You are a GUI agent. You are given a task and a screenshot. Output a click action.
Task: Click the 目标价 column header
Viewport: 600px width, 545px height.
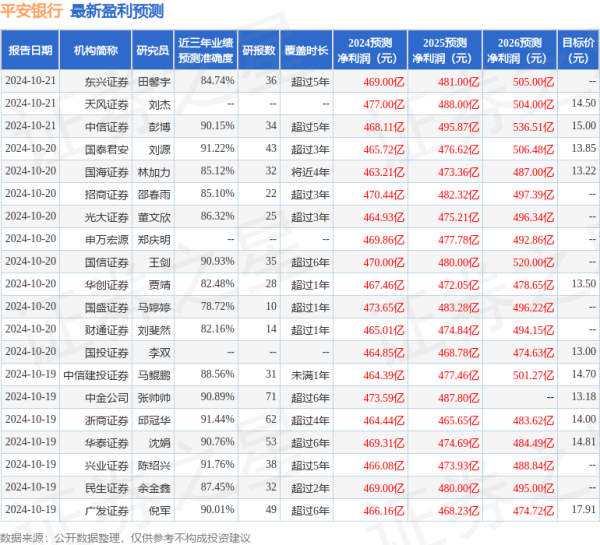pyautogui.click(x=578, y=50)
